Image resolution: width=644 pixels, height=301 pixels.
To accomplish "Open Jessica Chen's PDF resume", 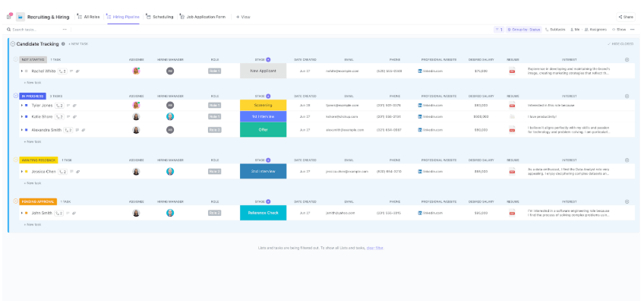I will click(x=512, y=172).
